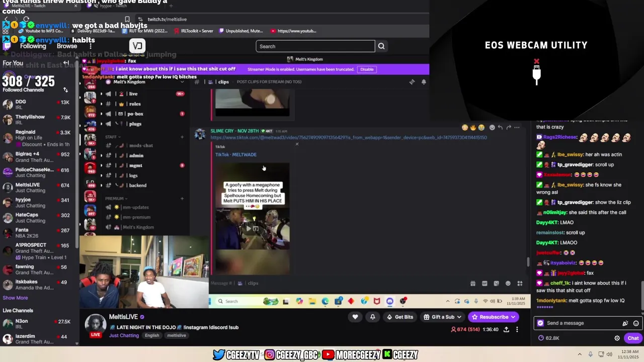Image resolution: width=644 pixels, height=362 pixels.
Task: Click the purple Chat send button
Action: tap(633, 338)
